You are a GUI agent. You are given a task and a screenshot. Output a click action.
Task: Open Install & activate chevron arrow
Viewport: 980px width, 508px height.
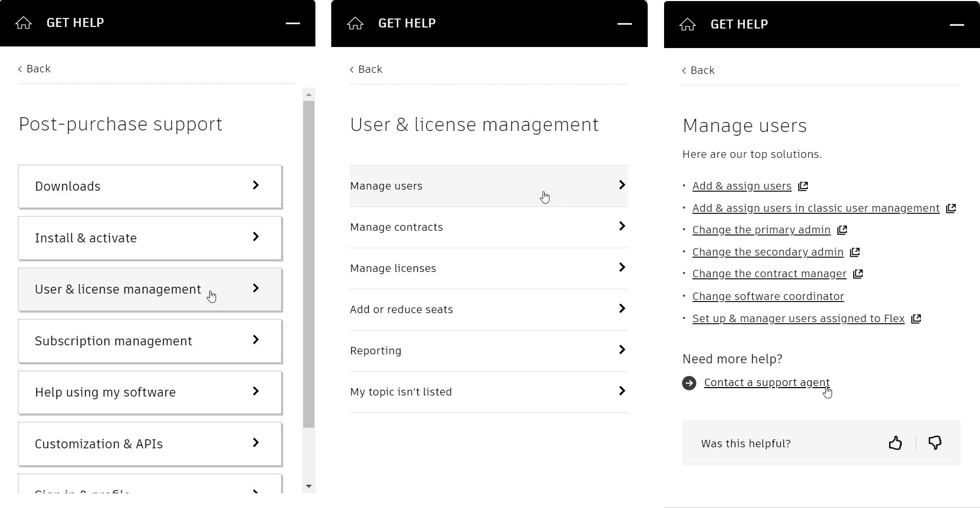[x=256, y=237]
